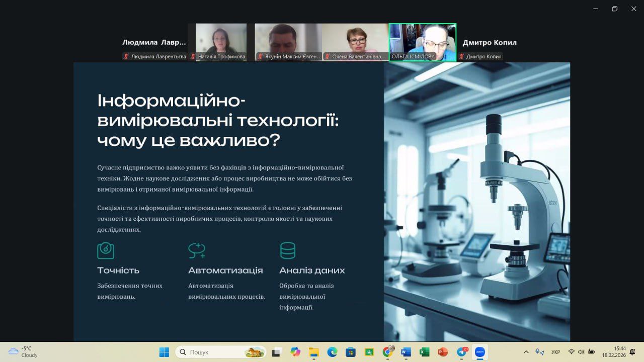This screenshot has width=644, height=362.
Task: Click the paragraph starting "Сучасне підприємство"
Action: tap(224, 178)
